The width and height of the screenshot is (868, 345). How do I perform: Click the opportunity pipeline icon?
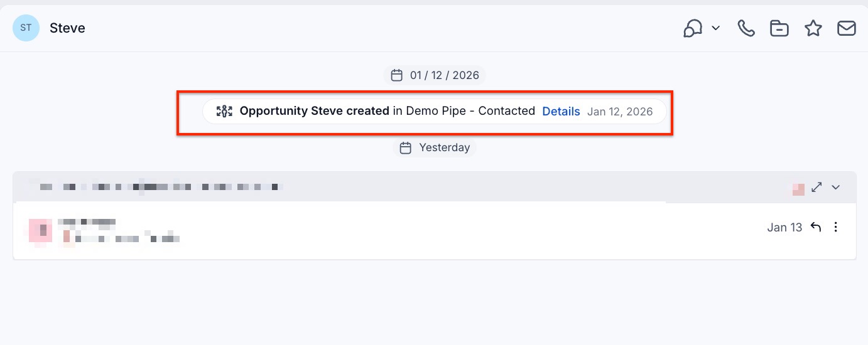224,112
